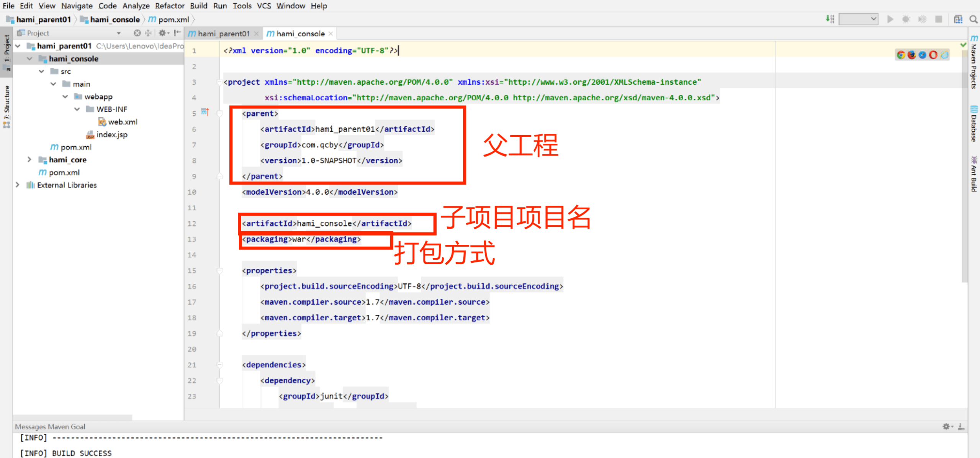Expand External Libraries tree node
Viewport: 980px width, 458px height.
click(x=18, y=185)
